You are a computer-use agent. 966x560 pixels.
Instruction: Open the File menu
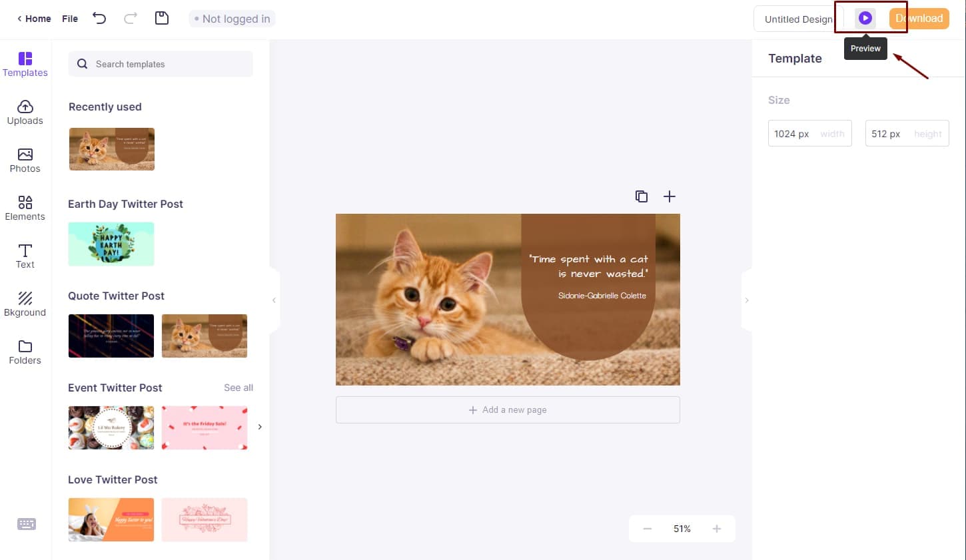(x=70, y=19)
